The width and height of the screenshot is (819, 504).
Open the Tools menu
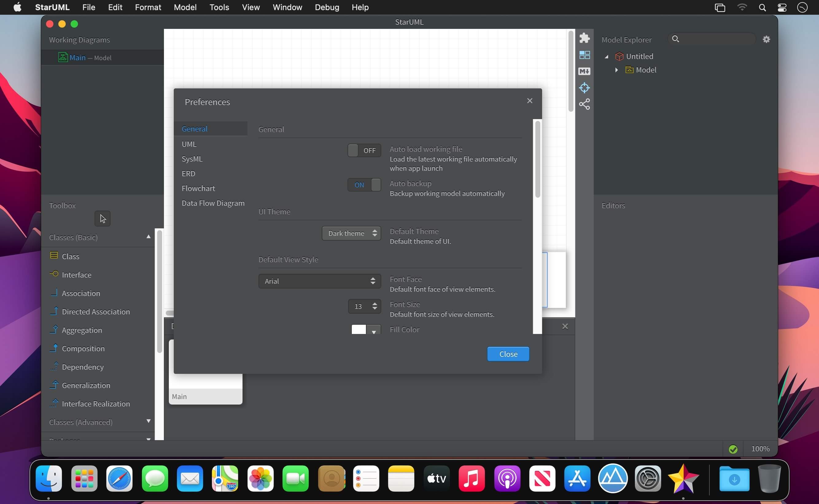(219, 7)
